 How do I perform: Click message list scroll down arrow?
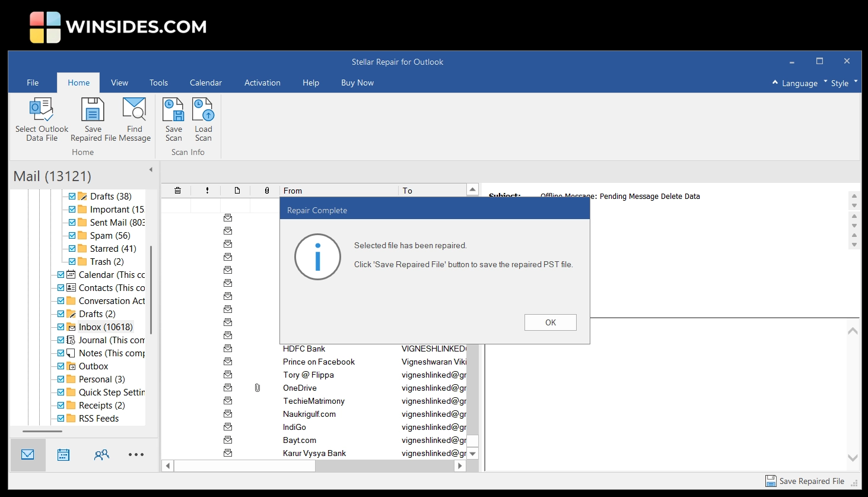tap(473, 454)
